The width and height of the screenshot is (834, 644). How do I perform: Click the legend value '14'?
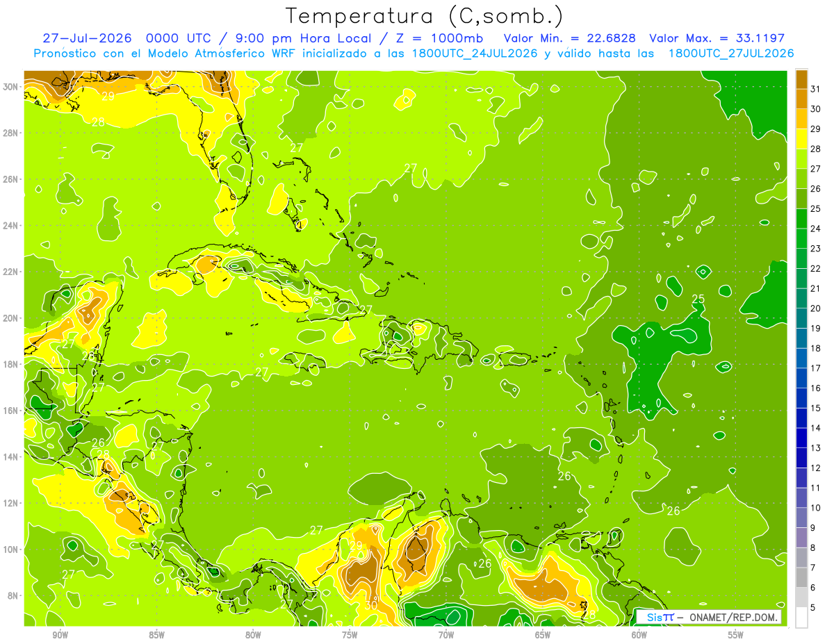tap(816, 428)
